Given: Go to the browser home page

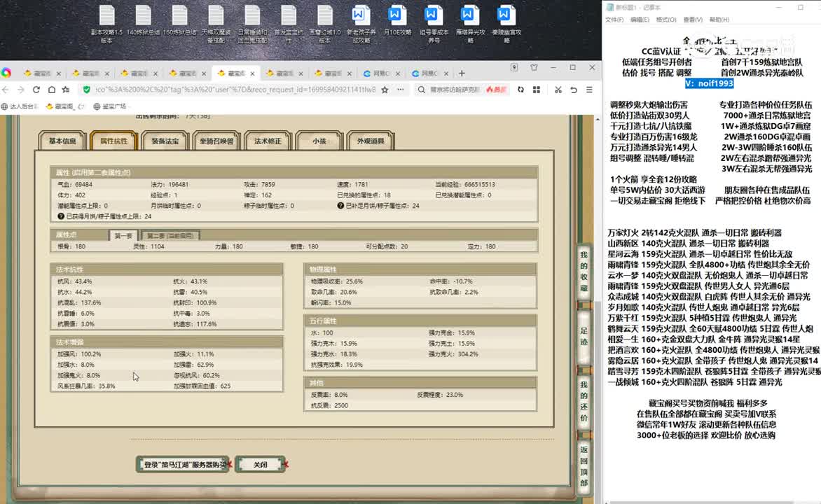Looking at the screenshot, I should [51, 90].
